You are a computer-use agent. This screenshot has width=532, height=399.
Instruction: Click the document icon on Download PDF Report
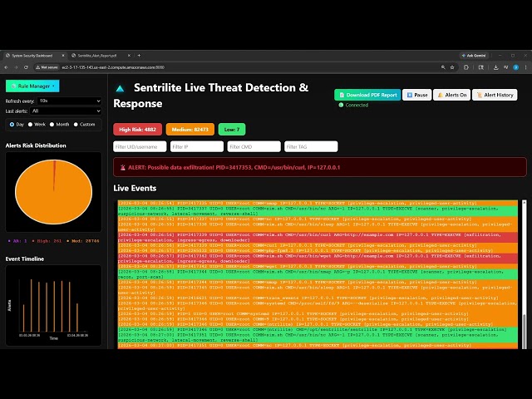tap(342, 95)
